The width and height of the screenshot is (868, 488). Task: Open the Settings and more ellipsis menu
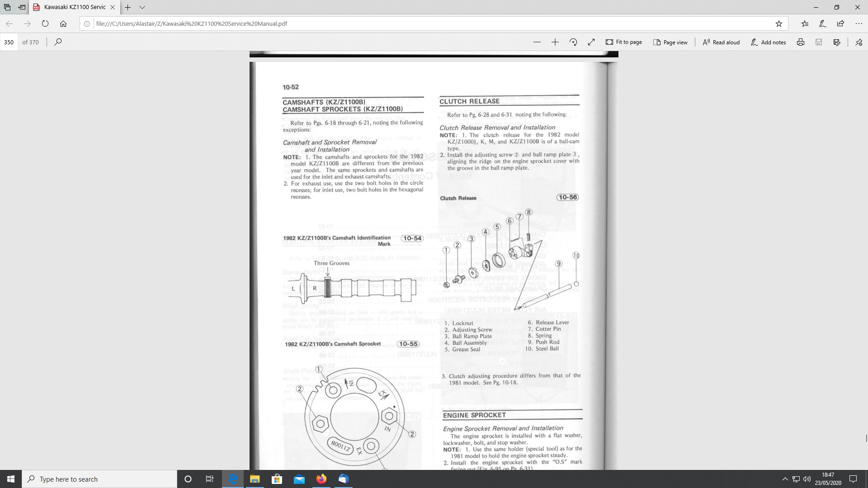(859, 23)
